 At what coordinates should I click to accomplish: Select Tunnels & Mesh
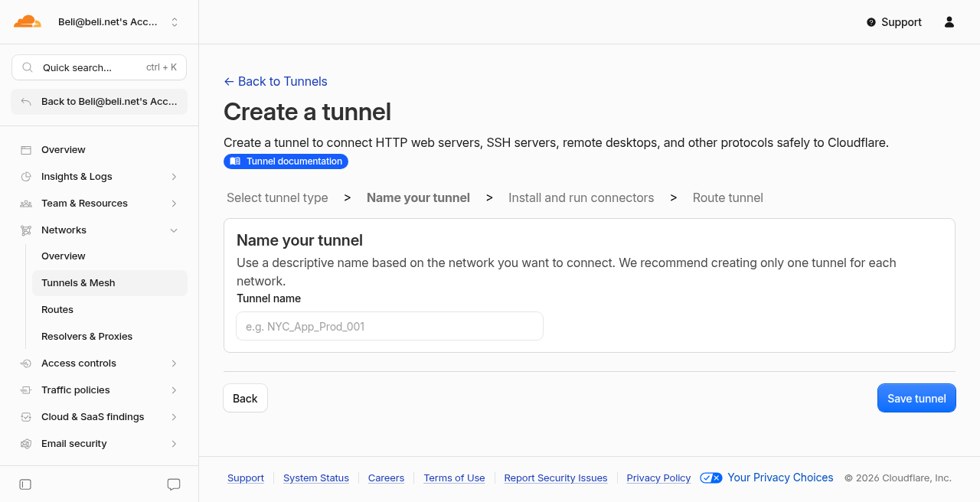click(109, 283)
